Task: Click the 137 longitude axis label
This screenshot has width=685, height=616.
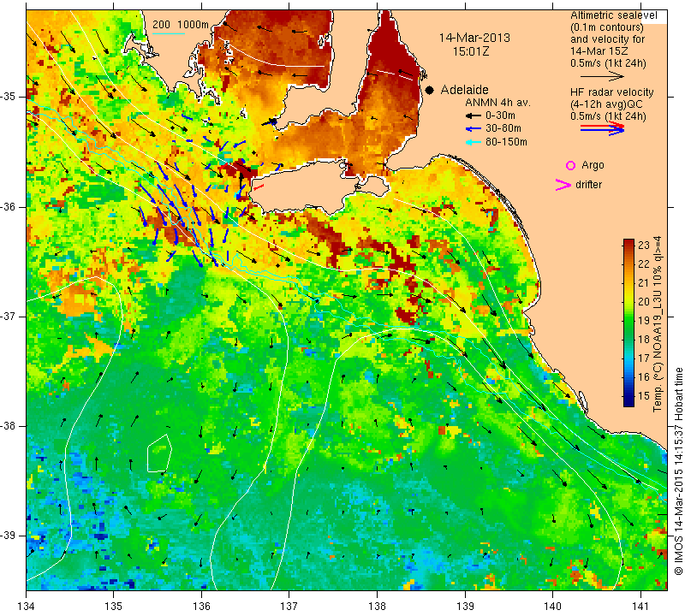Action: tap(289, 606)
